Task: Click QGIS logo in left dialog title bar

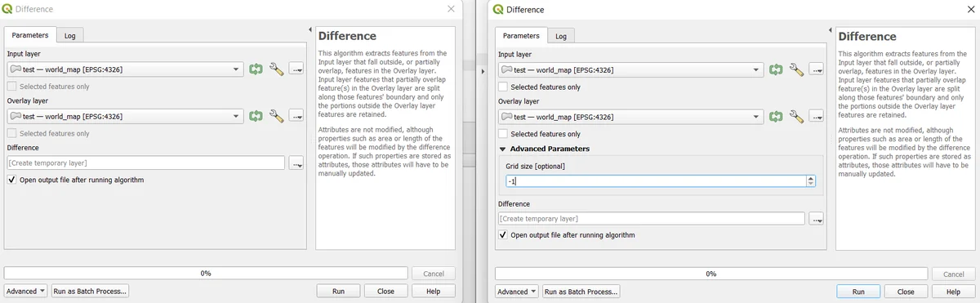Action: coord(8,9)
